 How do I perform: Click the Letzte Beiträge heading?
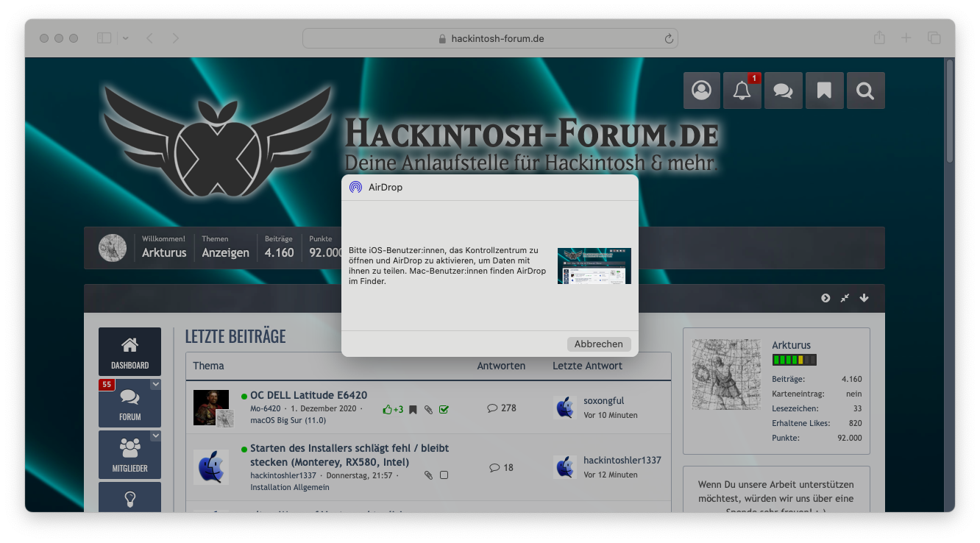(235, 336)
